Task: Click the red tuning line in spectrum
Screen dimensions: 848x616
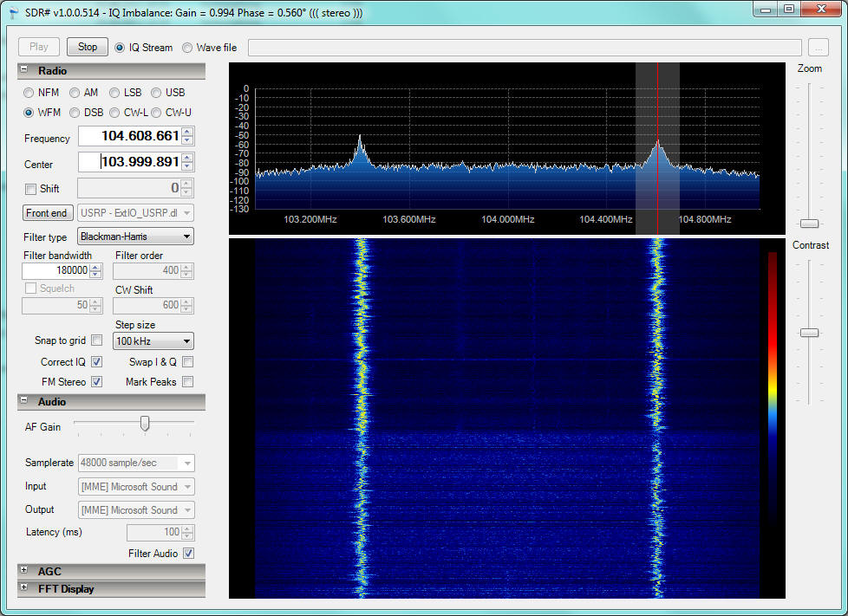Action: [x=657, y=149]
